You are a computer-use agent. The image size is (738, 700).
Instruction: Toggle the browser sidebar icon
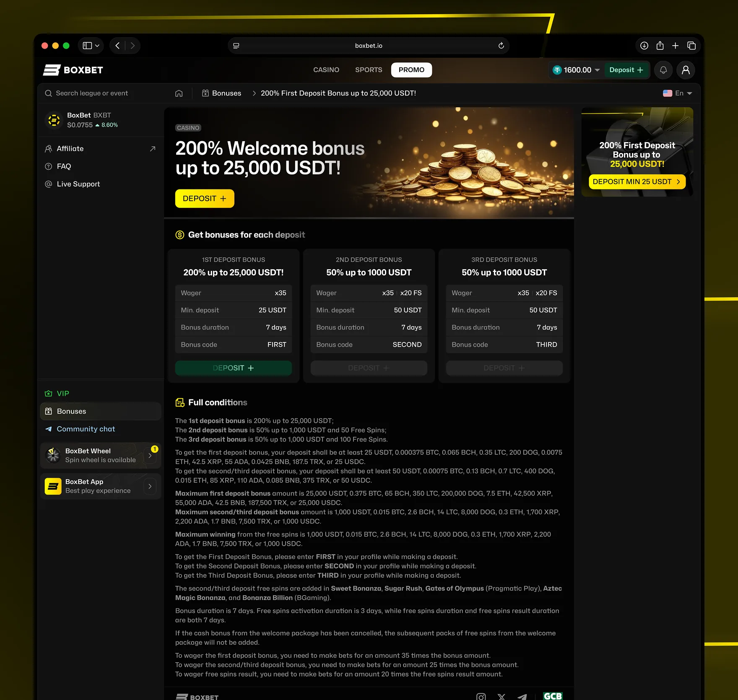click(87, 46)
